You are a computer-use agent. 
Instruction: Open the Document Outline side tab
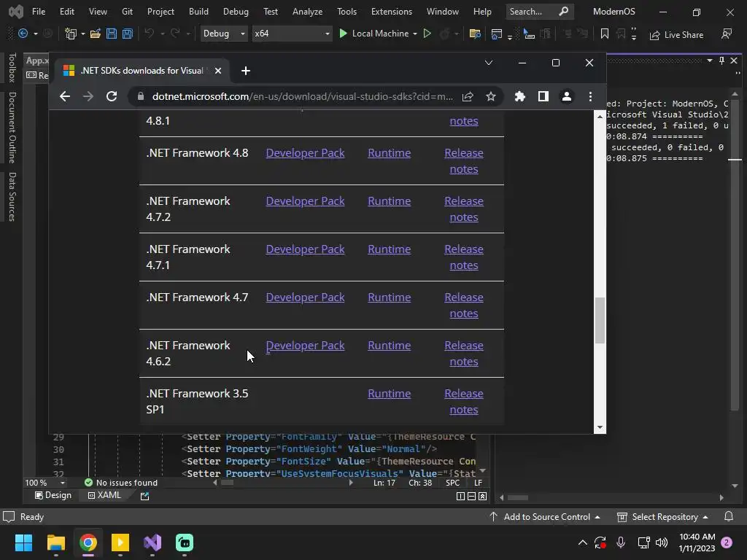click(12, 128)
